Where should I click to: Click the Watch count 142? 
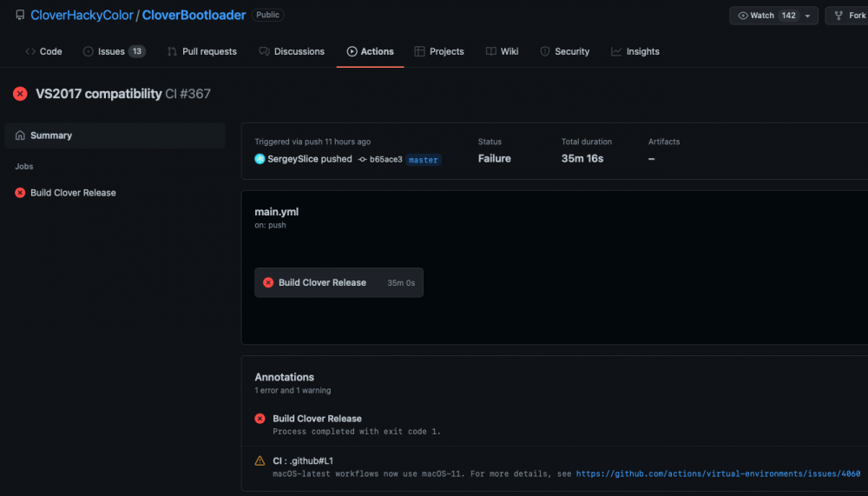(788, 16)
